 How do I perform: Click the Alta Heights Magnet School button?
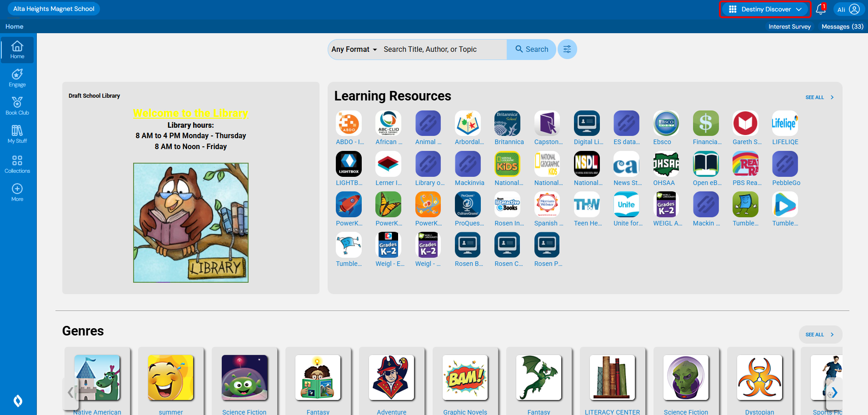tap(54, 9)
